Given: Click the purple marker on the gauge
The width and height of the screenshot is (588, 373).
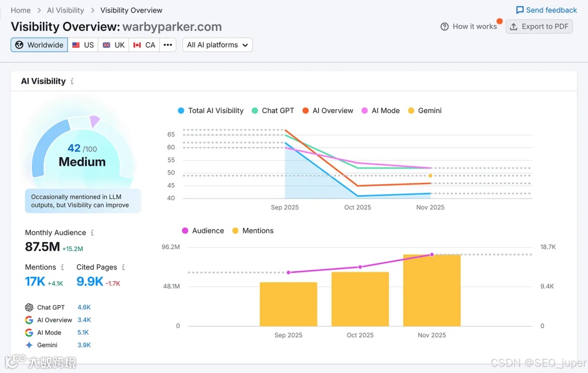Looking at the screenshot, I should [x=95, y=121].
